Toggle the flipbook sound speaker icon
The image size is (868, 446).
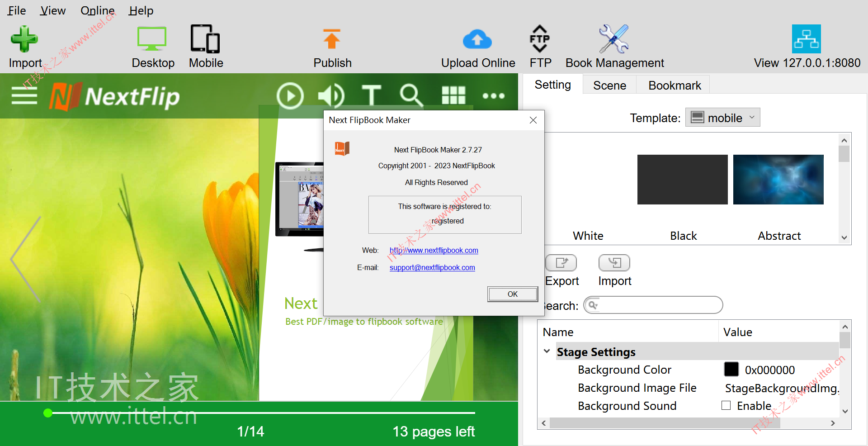[x=331, y=96]
